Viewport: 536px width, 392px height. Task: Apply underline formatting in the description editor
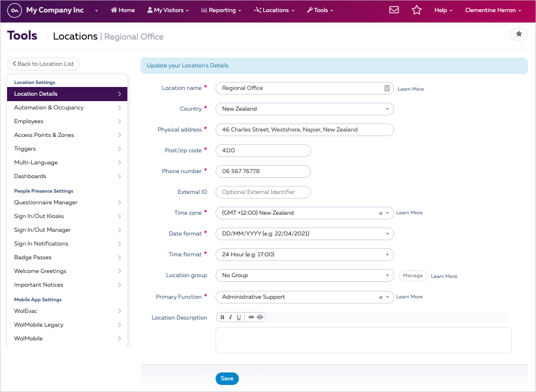click(x=239, y=317)
